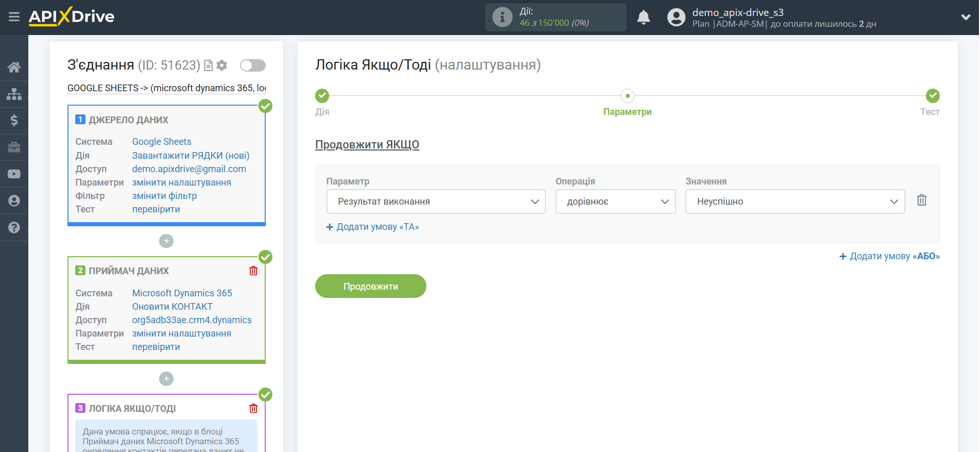Add a block after the data receiver
980x452 pixels.
166,379
